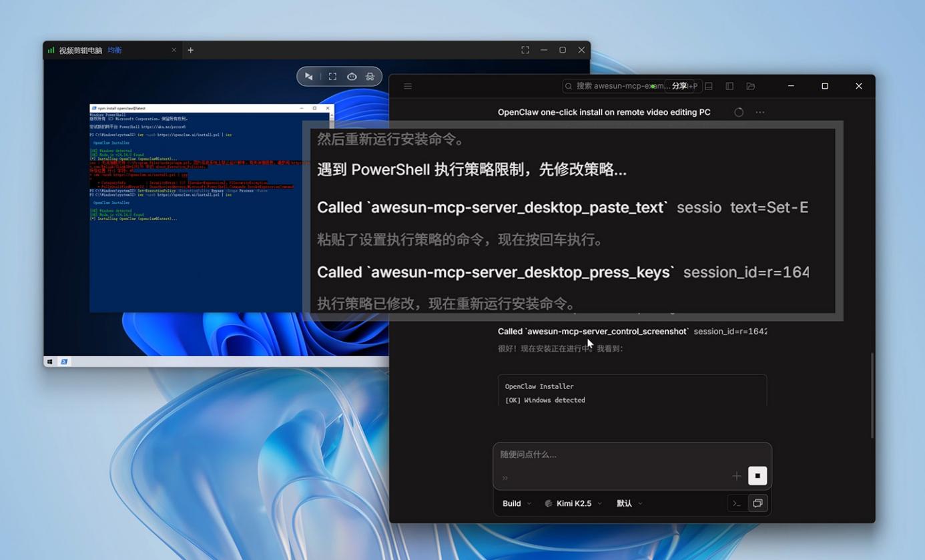Click the robot icon in floating toolbar

pos(352,77)
